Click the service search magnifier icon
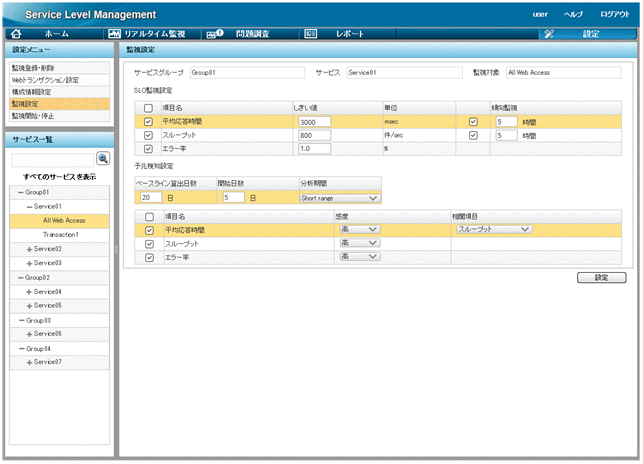Image resolution: width=643 pixels, height=464 pixels. 101,159
